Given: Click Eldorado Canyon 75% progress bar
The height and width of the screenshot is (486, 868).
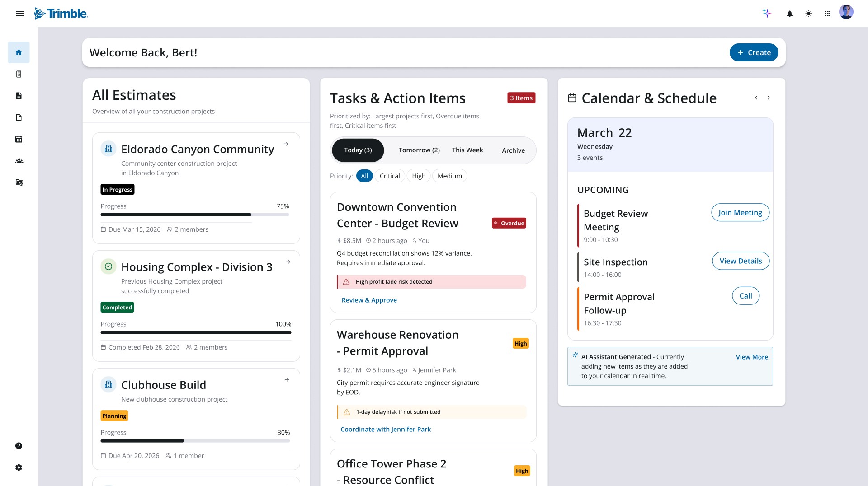Looking at the screenshot, I should (x=195, y=215).
